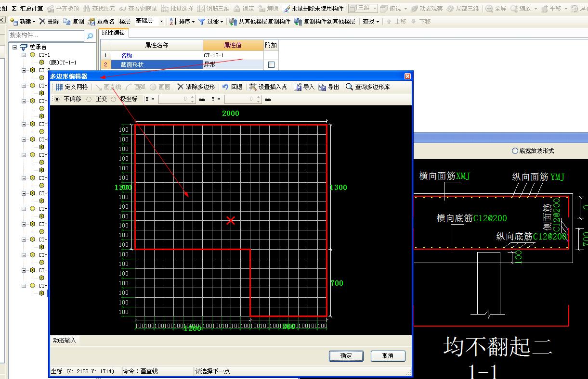Select the 不偏移 no-offset radio button

pyautogui.click(x=57, y=99)
